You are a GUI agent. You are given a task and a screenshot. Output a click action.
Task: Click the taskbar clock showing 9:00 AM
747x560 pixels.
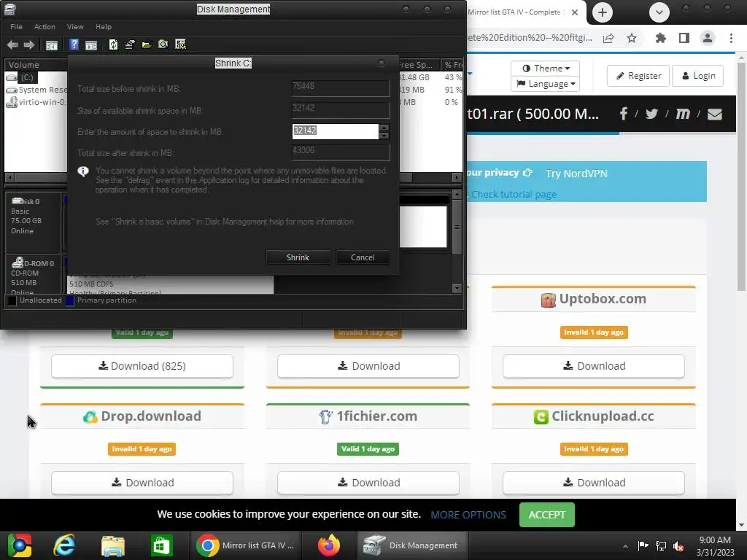click(715, 545)
